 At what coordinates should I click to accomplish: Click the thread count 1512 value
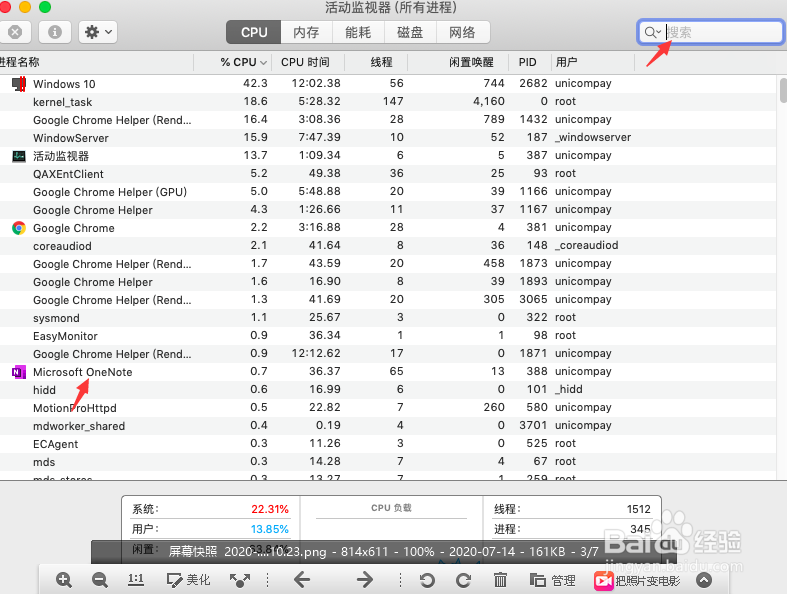tap(638, 509)
